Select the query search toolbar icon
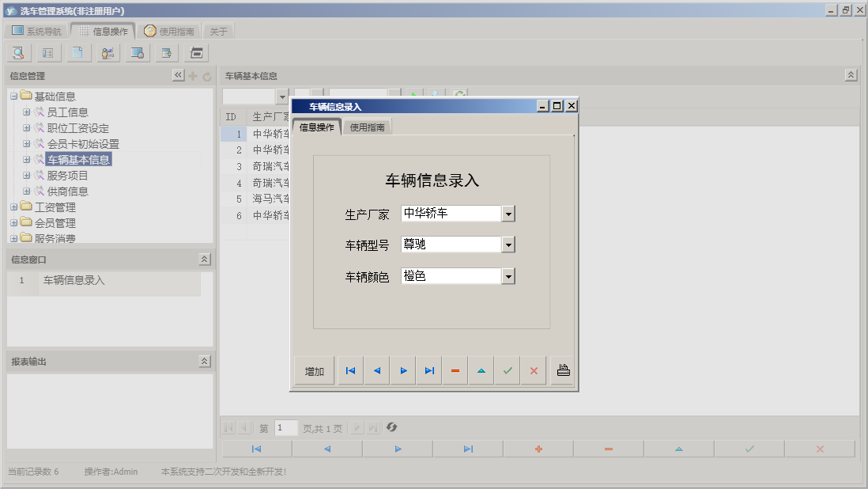The image size is (868, 489). [17, 52]
